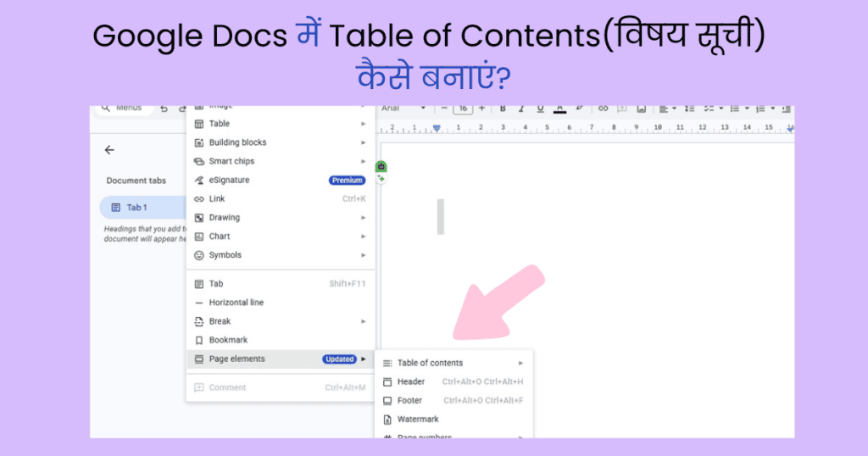Click the Watermark icon

pos(387,420)
